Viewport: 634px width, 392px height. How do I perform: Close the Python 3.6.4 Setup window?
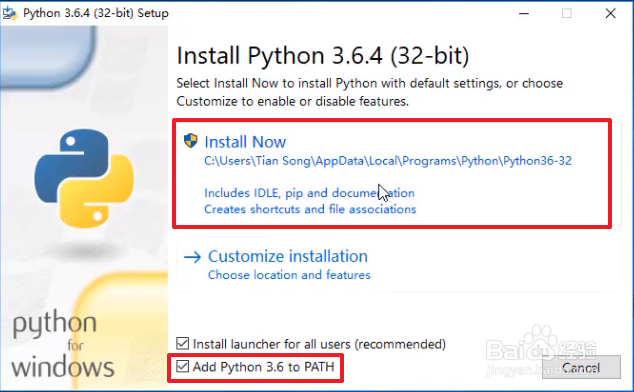coord(611,13)
